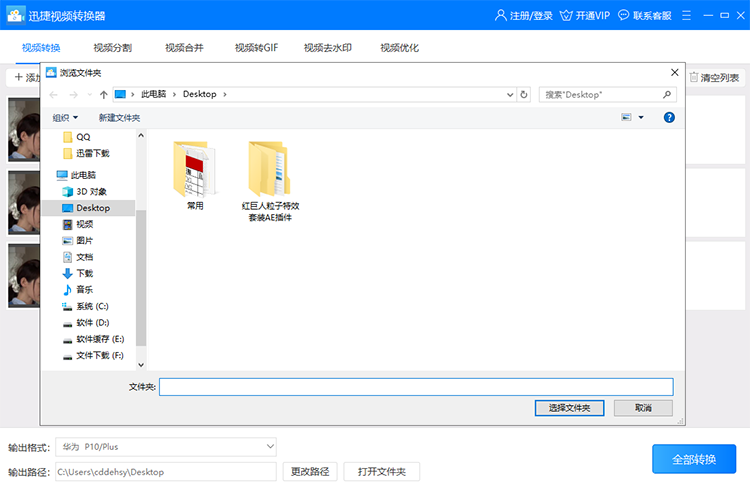This screenshot has height=490, width=750.
Task: Confirm with 选择文件夹 button
Action: click(x=569, y=408)
